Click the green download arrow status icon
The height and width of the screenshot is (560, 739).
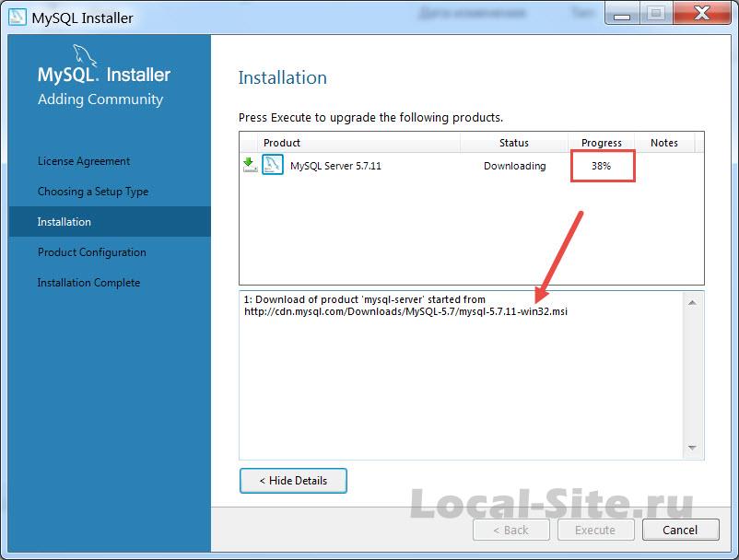point(250,165)
